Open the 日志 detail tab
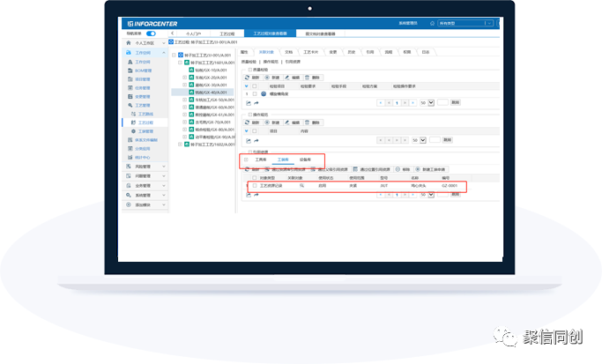This screenshot has height=364, width=602. click(x=426, y=52)
